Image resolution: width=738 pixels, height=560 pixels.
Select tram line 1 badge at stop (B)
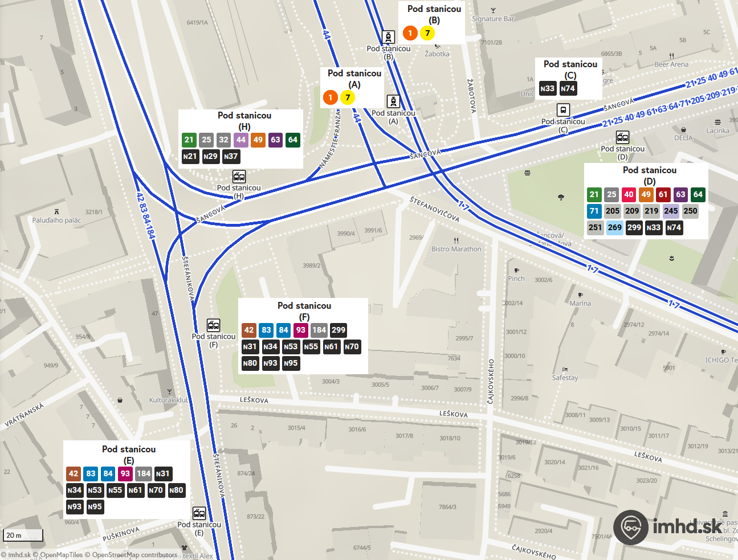pyautogui.click(x=410, y=33)
